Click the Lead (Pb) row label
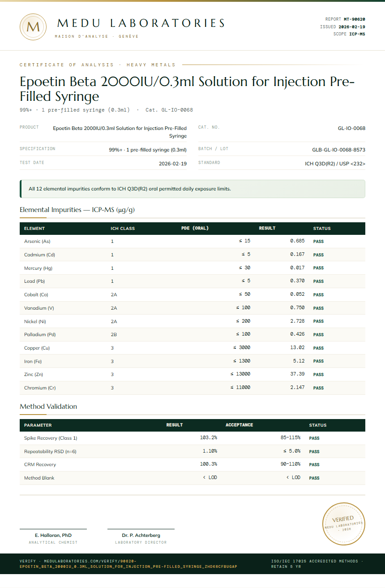This screenshot has height=588, width=385. coord(34,281)
